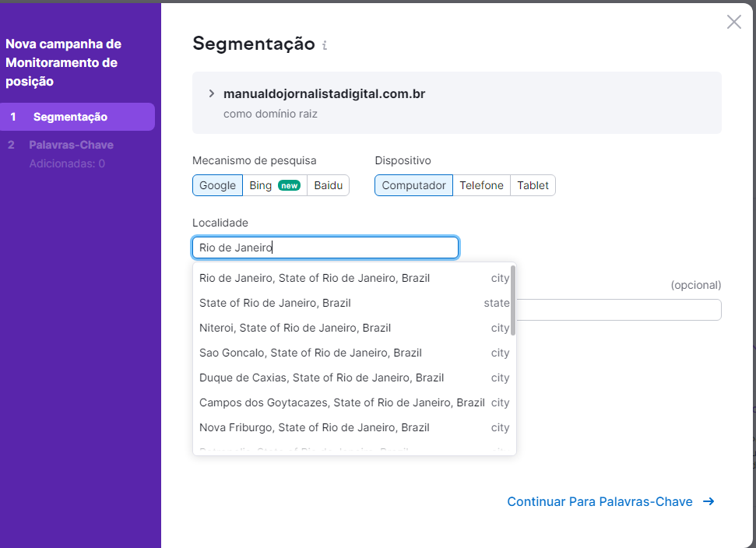The image size is (756, 548).
Task: Click the location dropdown scrollbar
Action: [512, 300]
